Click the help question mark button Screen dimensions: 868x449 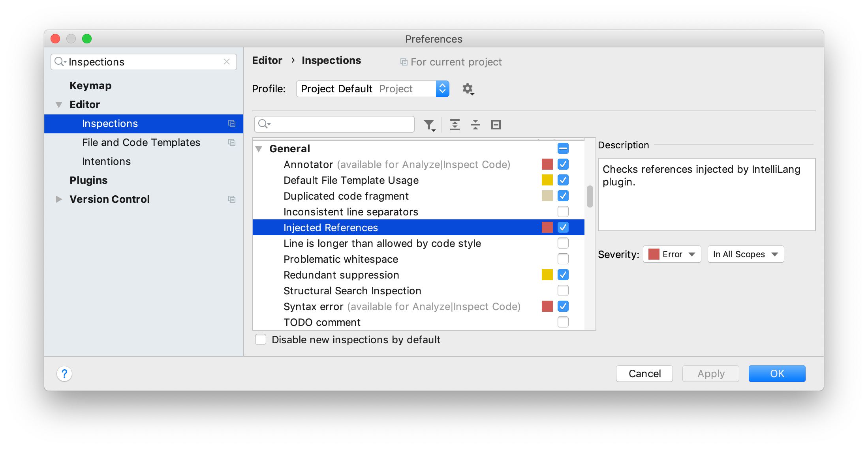point(64,374)
